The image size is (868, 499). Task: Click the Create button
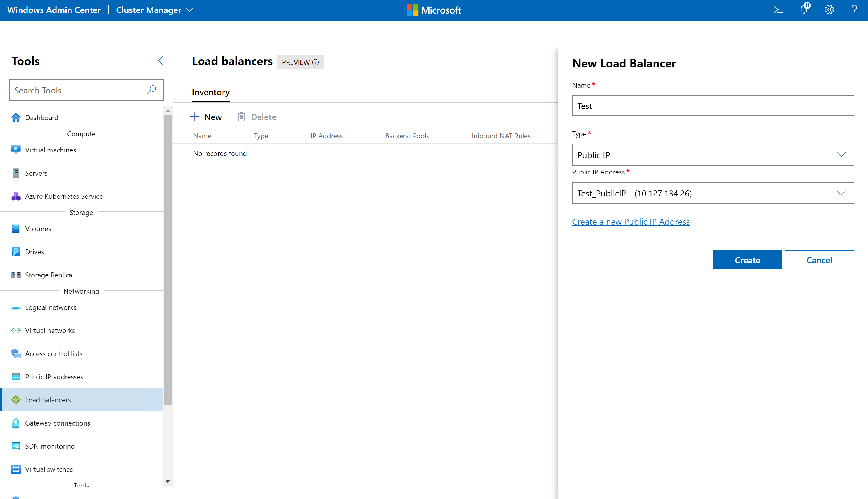(x=747, y=260)
